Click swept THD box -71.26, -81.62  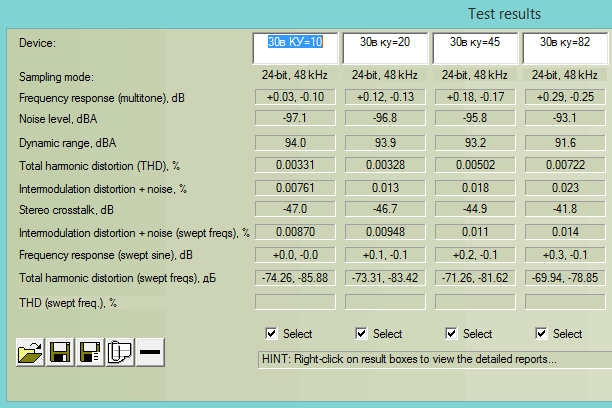click(475, 278)
